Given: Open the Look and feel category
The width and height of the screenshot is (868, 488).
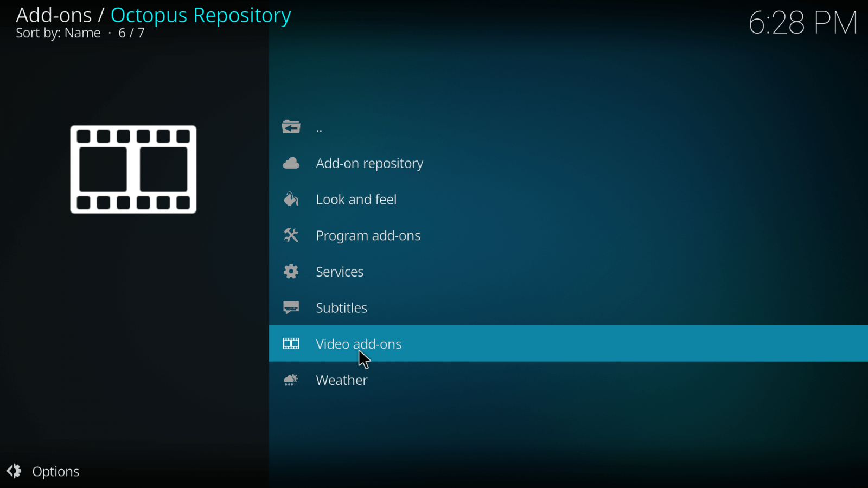Looking at the screenshot, I should click(x=568, y=199).
